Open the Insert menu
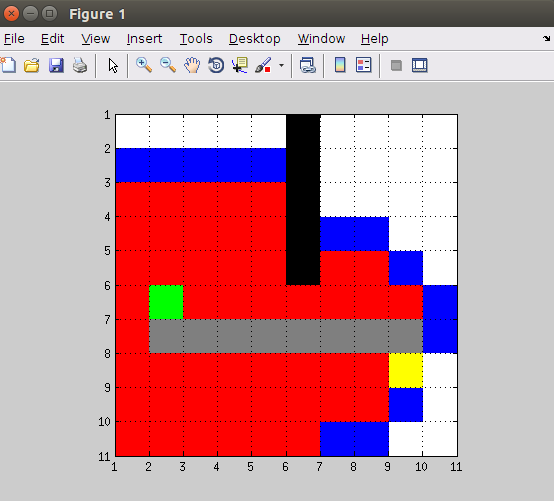Viewport: 554px width, 501px height. [x=144, y=39]
